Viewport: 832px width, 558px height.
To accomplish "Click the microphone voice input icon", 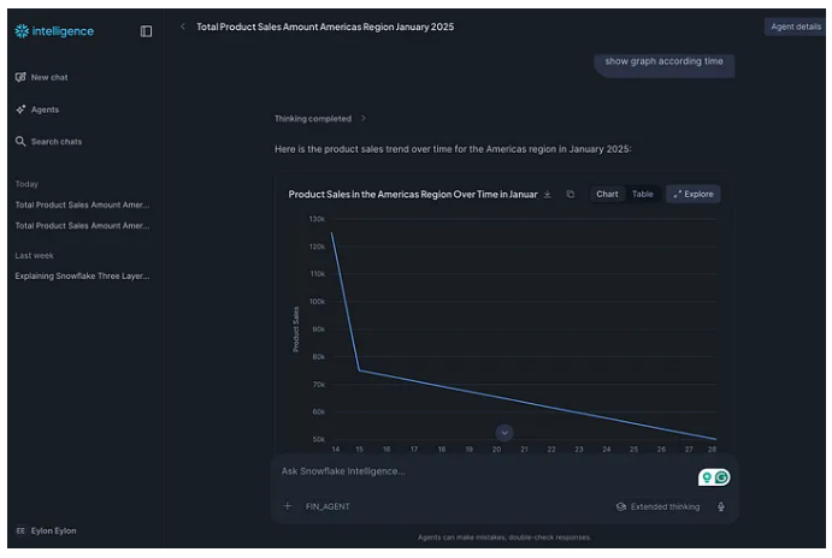I will click(720, 507).
